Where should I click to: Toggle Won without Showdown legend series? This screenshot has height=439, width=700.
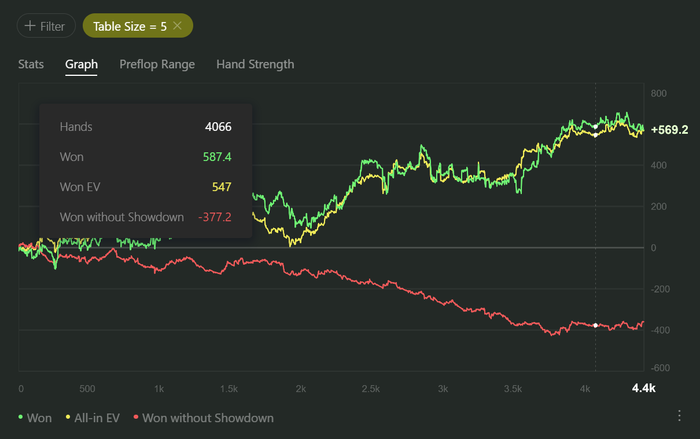pos(208,418)
